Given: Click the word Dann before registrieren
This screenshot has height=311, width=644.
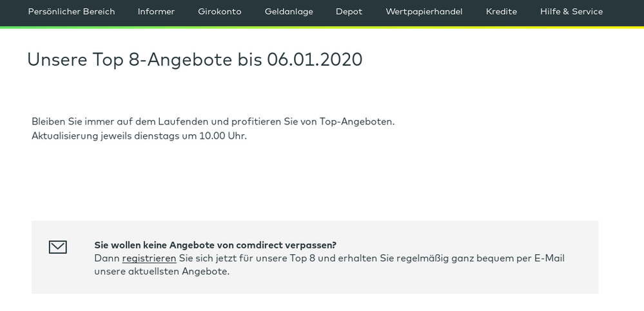Looking at the screenshot, I should (x=106, y=258).
